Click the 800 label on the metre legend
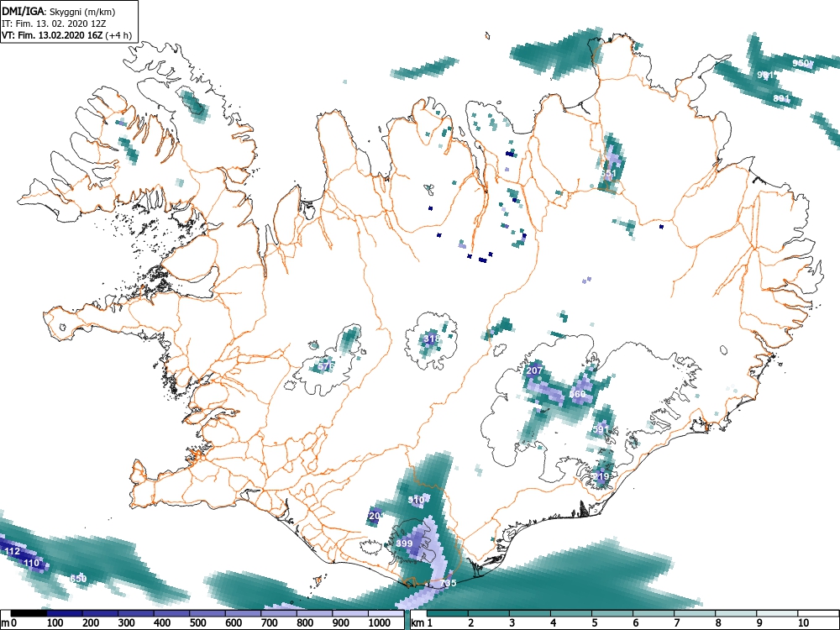 coord(305,622)
